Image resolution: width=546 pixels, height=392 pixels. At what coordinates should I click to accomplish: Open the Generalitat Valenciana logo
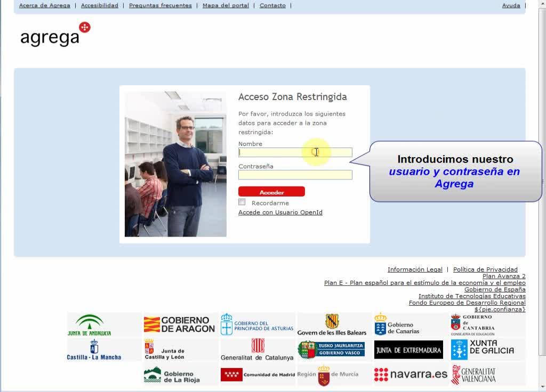[x=473, y=375]
